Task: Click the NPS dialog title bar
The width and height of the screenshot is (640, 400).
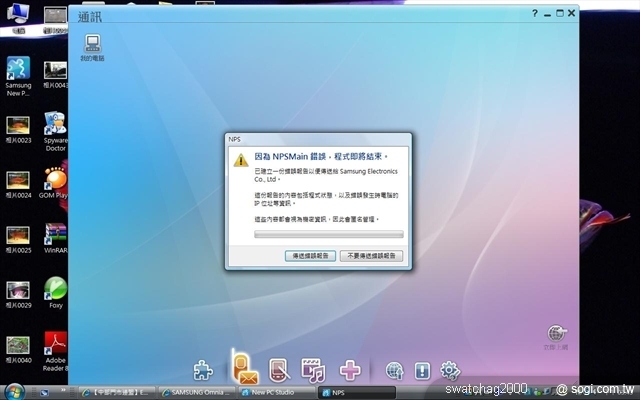Action: tap(318, 140)
